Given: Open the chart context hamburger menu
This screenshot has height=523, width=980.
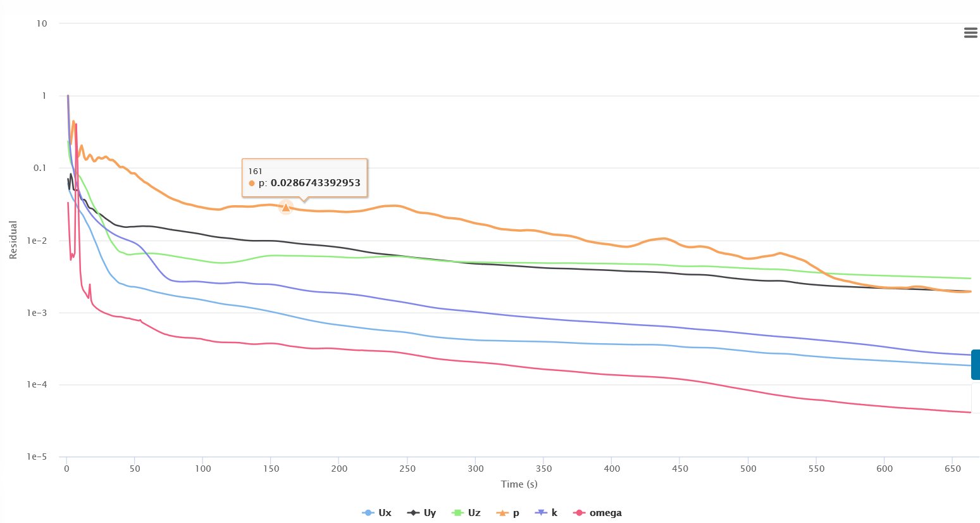Looking at the screenshot, I should pos(971,33).
